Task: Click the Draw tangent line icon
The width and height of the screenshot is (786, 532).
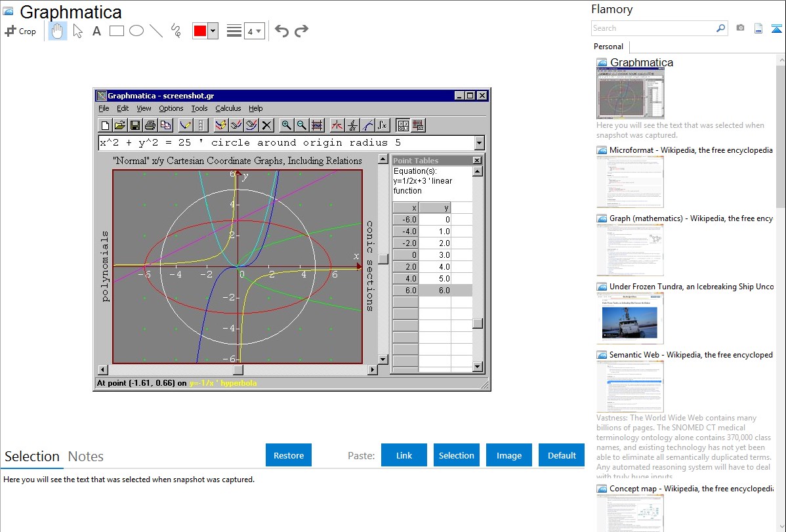Action: pos(367,125)
